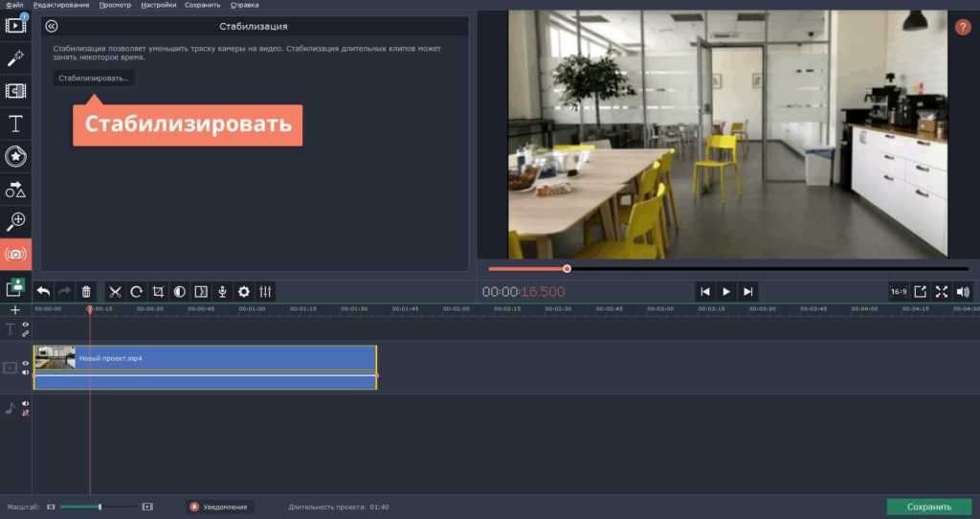Image resolution: width=980 pixels, height=519 pixels.
Task: Click the Crop tool in timeline toolbar
Action: pyautogui.click(x=158, y=292)
